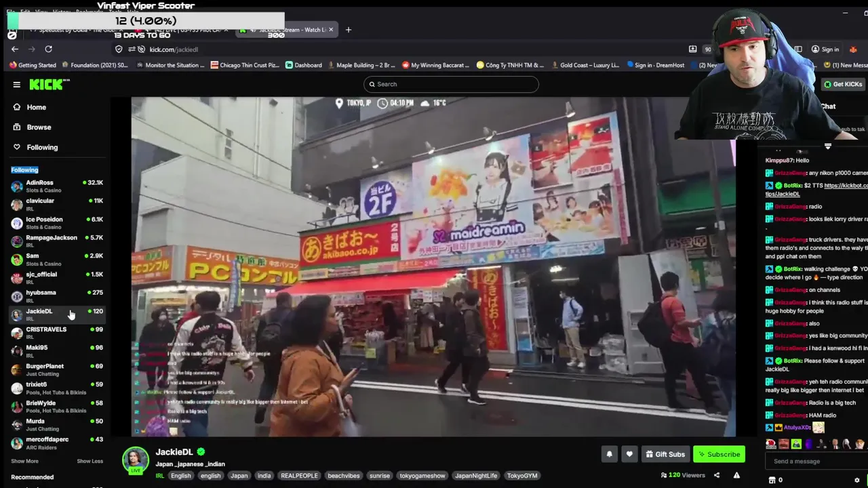868x488 pixels.
Task: Open Monitor the Situation bookmark
Action: pyautogui.click(x=170, y=65)
